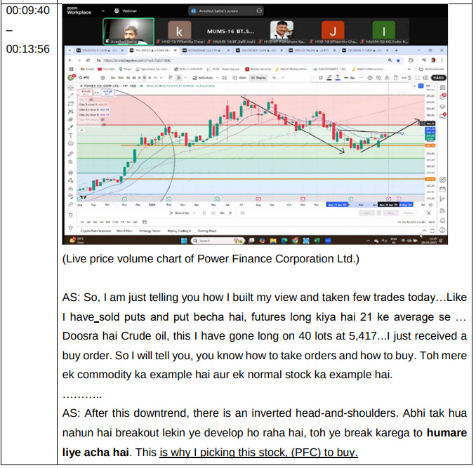
Task: Close the replay toolbar with X
Action: [x=428, y=213]
